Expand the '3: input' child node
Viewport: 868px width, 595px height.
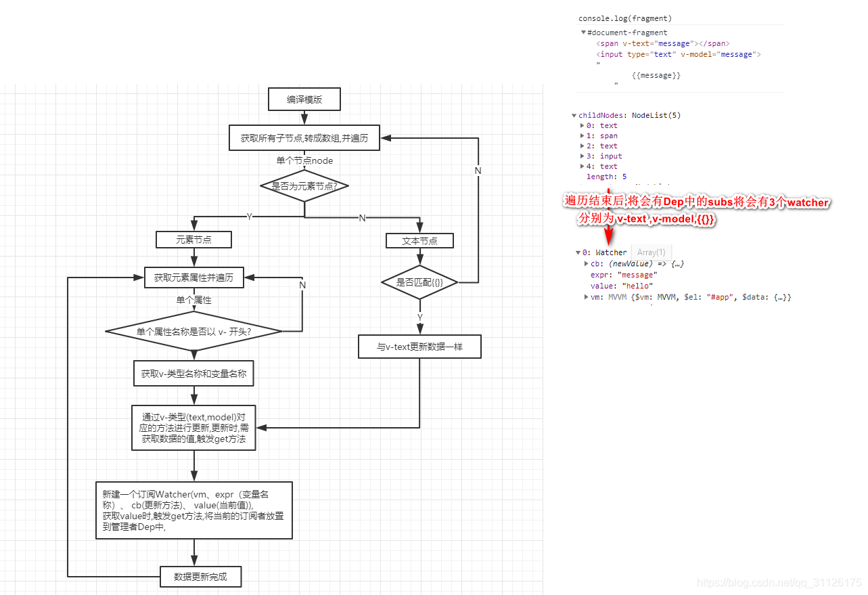click(x=583, y=156)
